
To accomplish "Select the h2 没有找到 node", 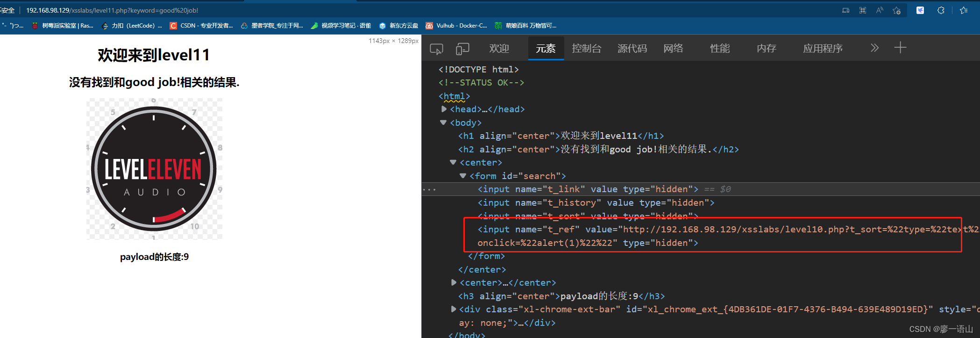I will tap(598, 149).
